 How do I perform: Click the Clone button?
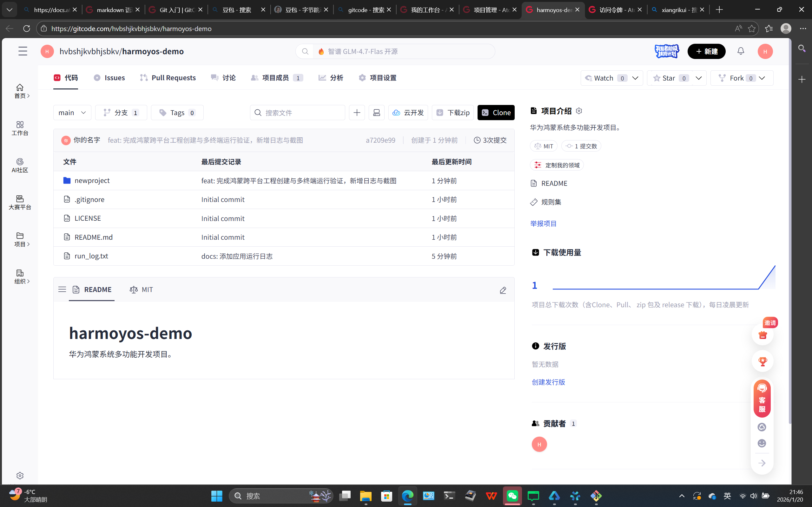(496, 113)
